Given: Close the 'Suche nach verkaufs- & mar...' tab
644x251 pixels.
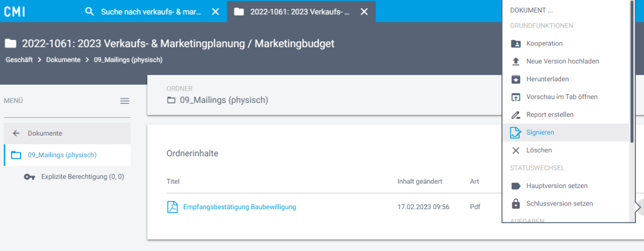Looking at the screenshot, I should 215,11.
